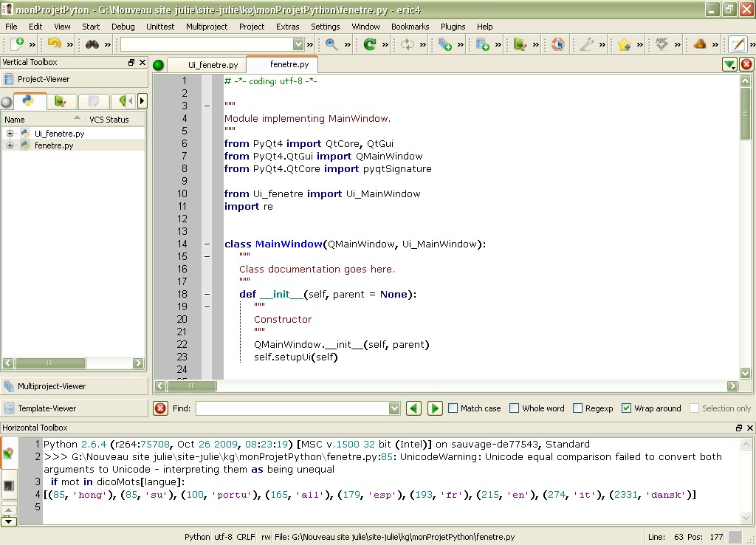This screenshot has width=756, height=545.
Task: Sort by the Name column header
Action: click(x=44, y=119)
